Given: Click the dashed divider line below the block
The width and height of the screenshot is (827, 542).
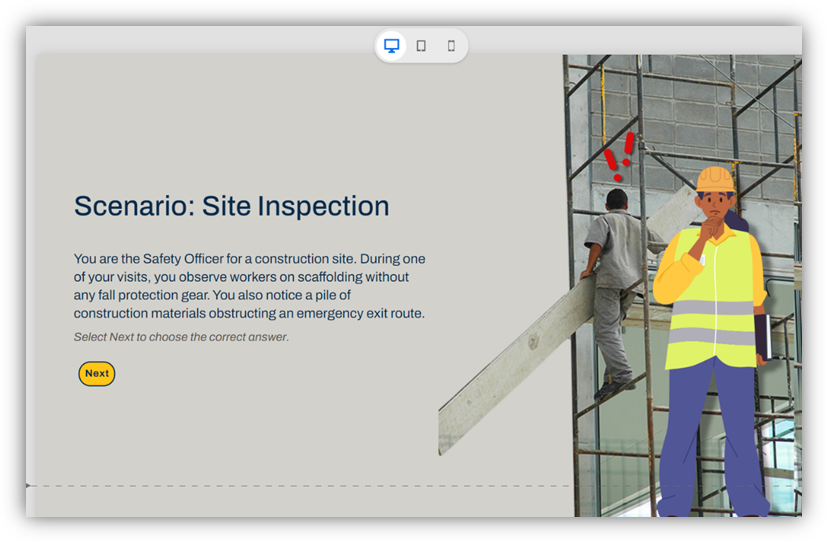Looking at the screenshot, I should point(300,486).
